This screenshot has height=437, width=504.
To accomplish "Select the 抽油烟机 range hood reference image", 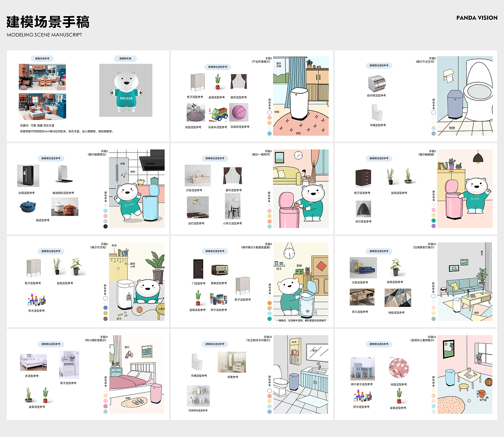I will pyautogui.click(x=63, y=173).
